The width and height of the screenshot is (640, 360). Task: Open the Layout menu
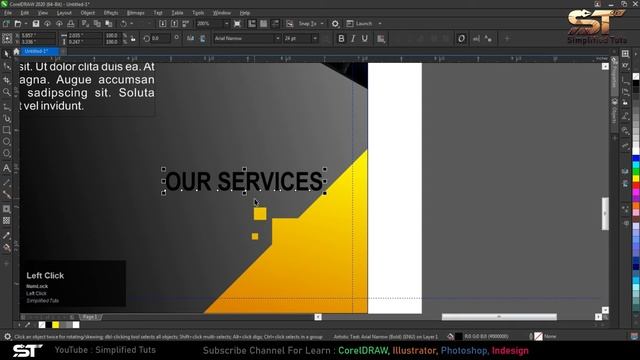[64, 13]
